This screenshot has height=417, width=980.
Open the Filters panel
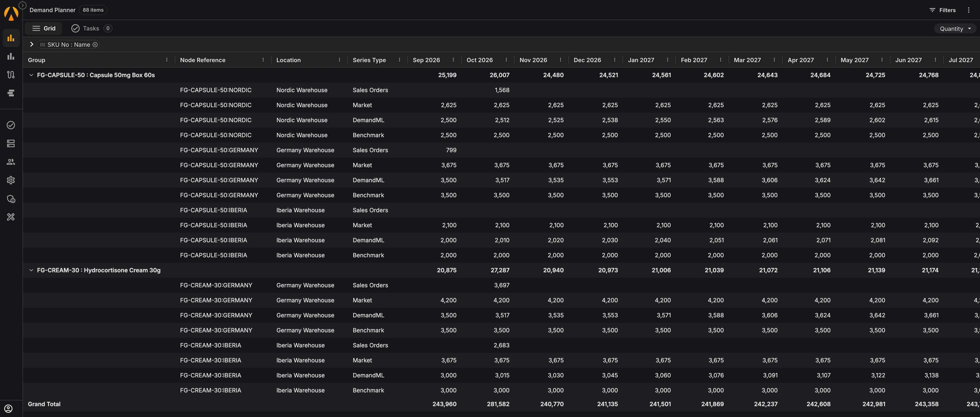pos(942,10)
